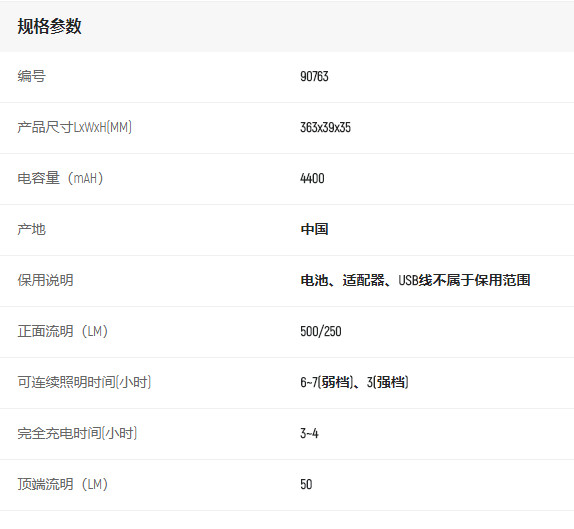Click the top lumen value 50
The image size is (574, 529).
(x=306, y=484)
